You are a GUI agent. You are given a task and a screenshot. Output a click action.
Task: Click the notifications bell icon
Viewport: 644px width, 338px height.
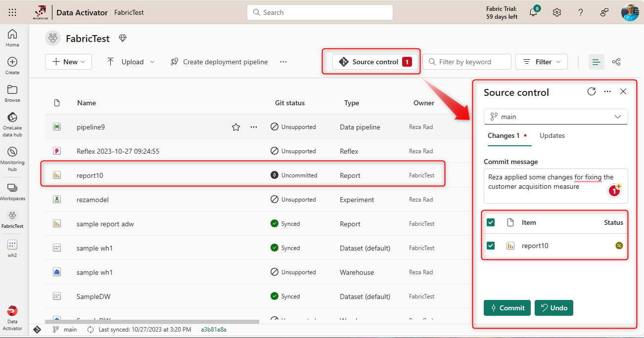(533, 13)
